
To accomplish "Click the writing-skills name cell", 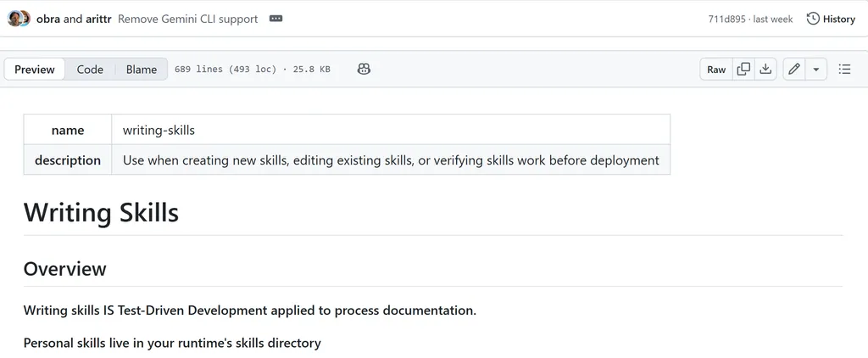I will (391, 130).
